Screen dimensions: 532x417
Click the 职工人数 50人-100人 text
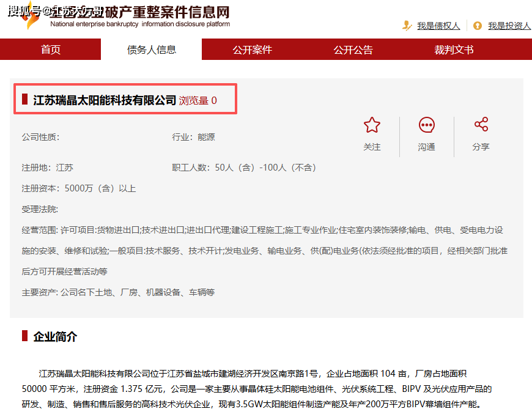click(x=244, y=168)
